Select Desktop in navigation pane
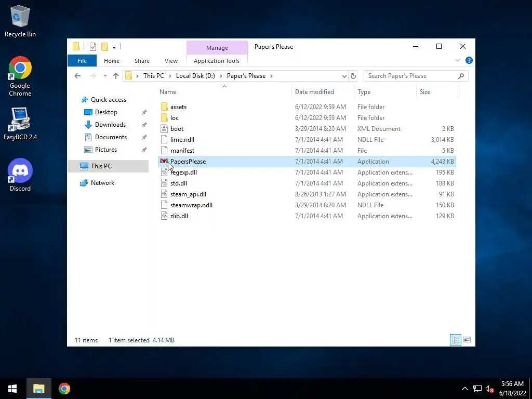 pos(106,112)
